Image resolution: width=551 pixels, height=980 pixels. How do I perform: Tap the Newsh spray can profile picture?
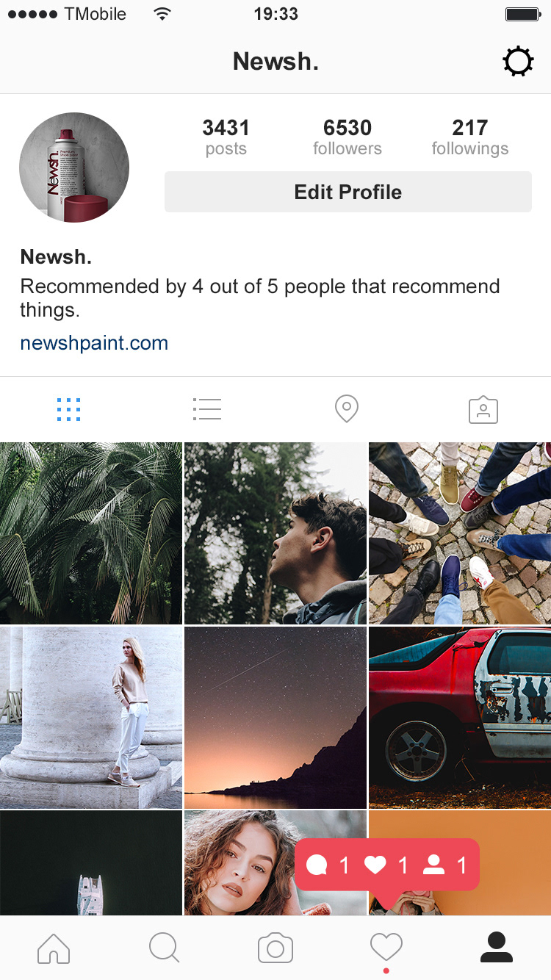[74, 167]
